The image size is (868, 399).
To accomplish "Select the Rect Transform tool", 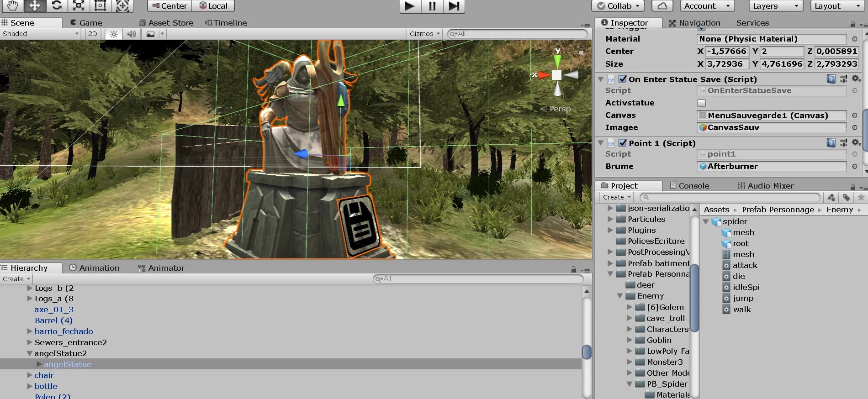I will tap(101, 5).
